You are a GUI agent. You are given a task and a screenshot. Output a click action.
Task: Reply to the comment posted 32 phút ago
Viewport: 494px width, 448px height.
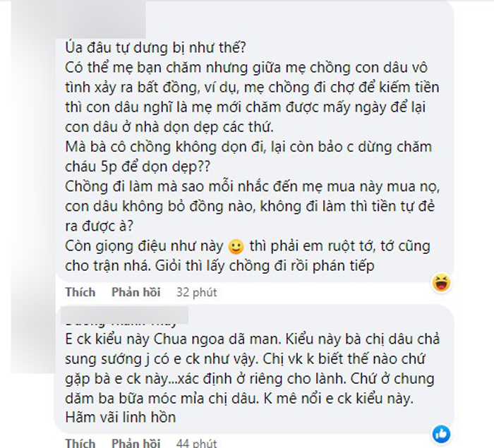tap(136, 292)
